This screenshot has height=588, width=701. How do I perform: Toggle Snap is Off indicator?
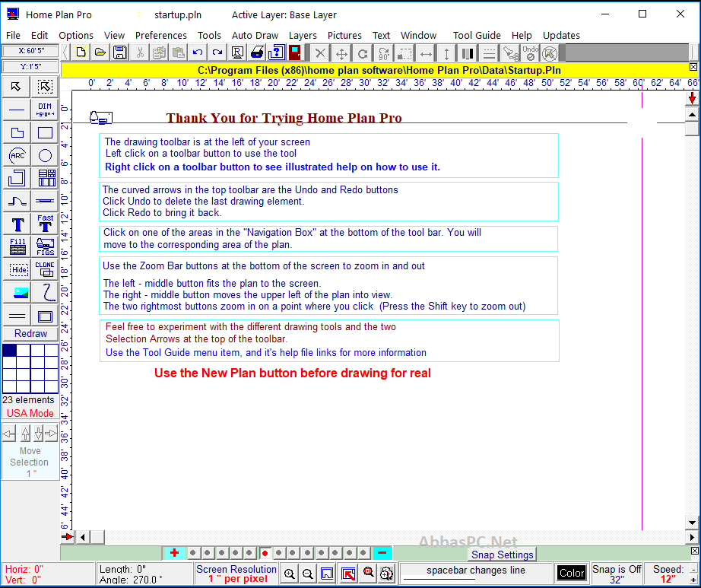(617, 574)
